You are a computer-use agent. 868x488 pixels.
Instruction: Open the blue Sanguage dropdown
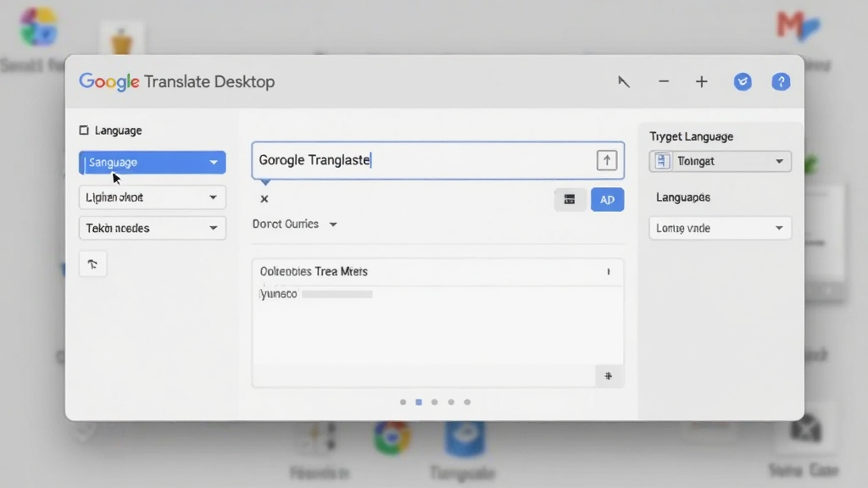pyautogui.click(x=153, y=163)
